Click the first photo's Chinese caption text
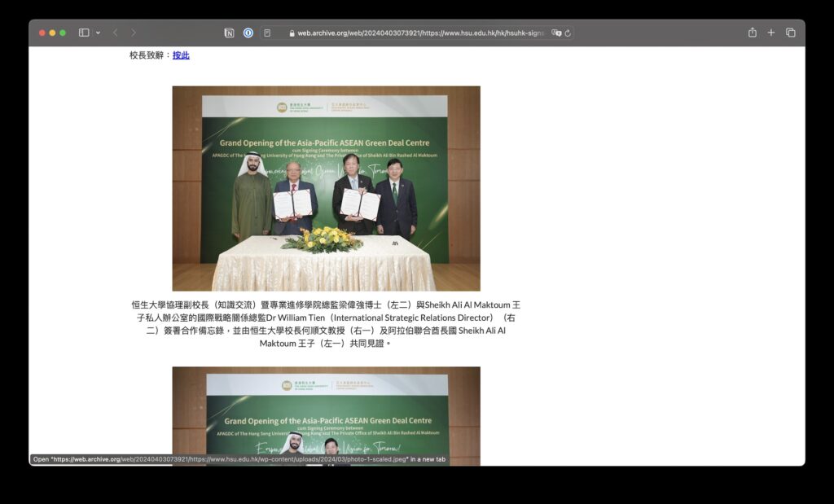This screenshot has width=834, height=504. pyautogui.click(x=326, y=324)
